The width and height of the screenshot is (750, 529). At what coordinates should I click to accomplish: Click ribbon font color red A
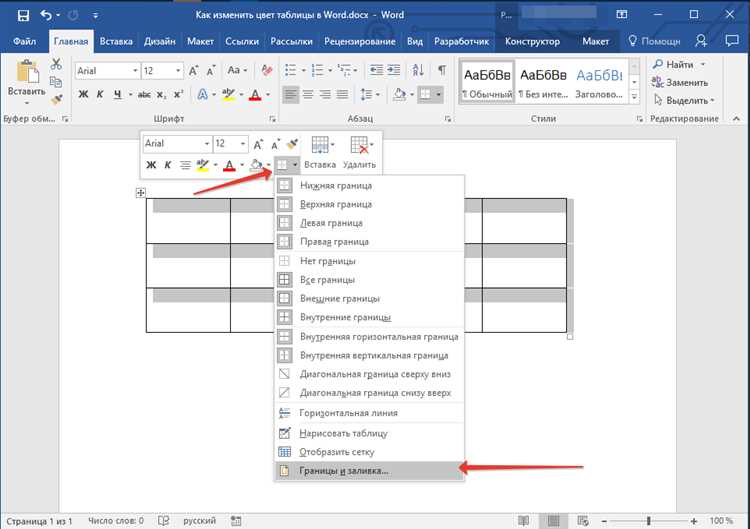pyautogui.click(x=255, y=95)
